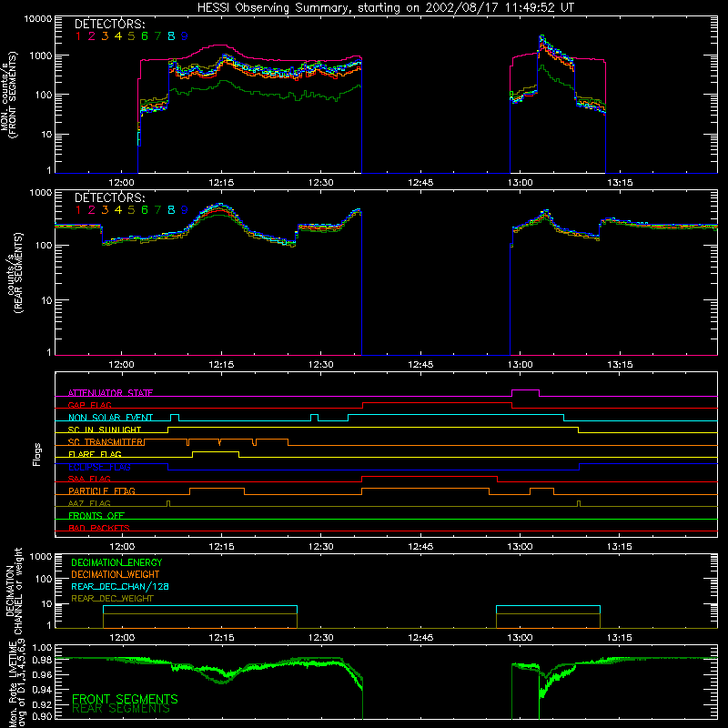Click the '0.98' tick on livetime axis
Image resolution: width=728 pixels, height=728 pixels.
[43, 660]
